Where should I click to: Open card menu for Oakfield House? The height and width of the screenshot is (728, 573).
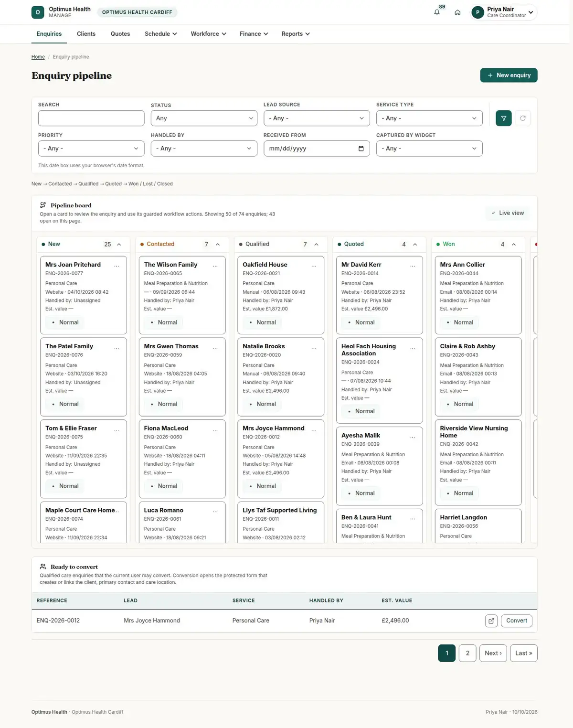pyautogui.click(x=314, y=265)
